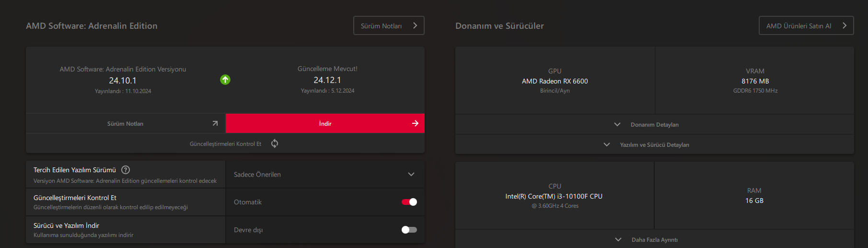Screen dimensions: 868x248
Task: Click the Yayınlandı : 11.10.2024 date
Action: click(123, 91)
